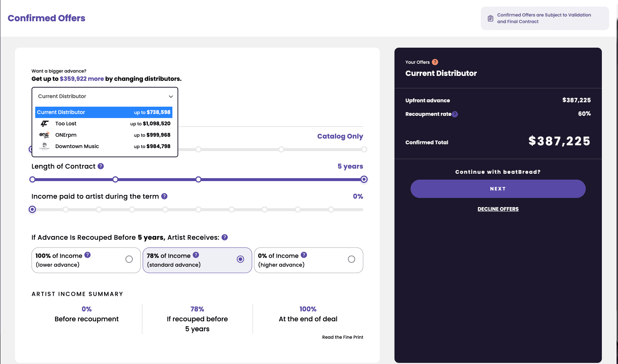Click the help icon next to Length of Contract
The image size is (618, 364).
(100, 166)
